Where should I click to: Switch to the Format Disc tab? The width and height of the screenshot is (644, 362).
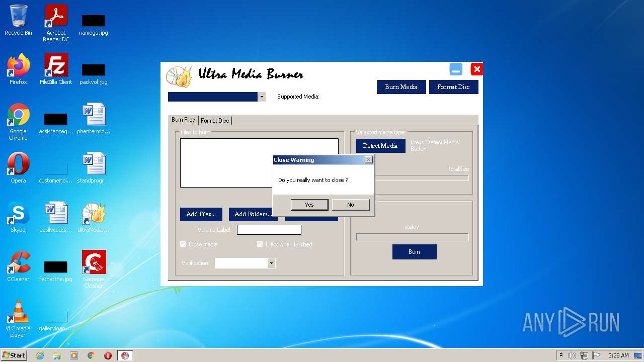click(215, 121)
